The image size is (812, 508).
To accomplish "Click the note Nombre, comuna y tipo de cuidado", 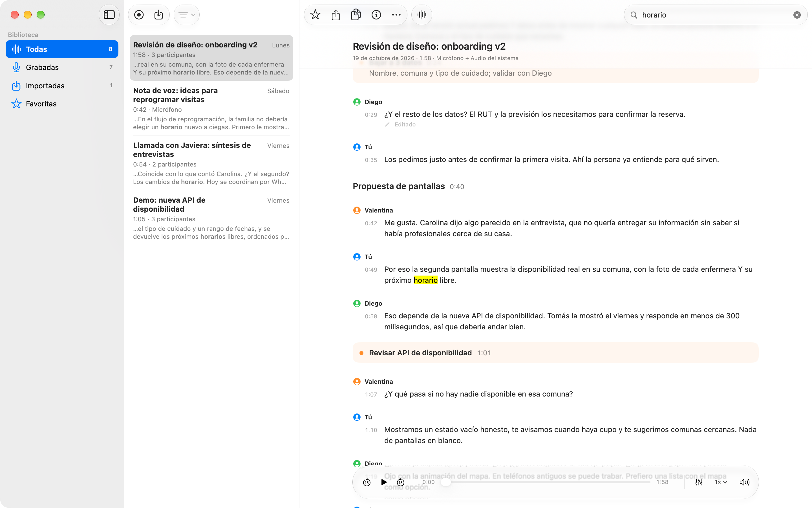I will (x=460, y=73).
